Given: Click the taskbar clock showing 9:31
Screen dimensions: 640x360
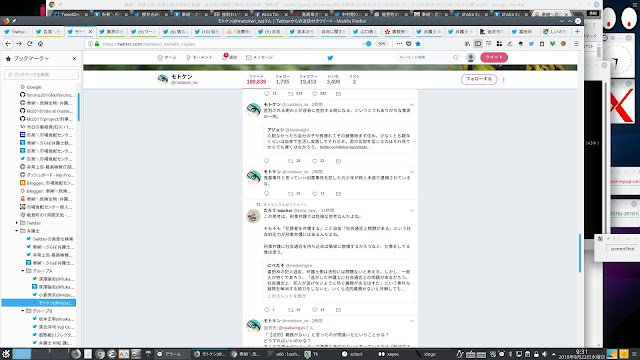Looking at the screenshot, I should click(581, 354).
